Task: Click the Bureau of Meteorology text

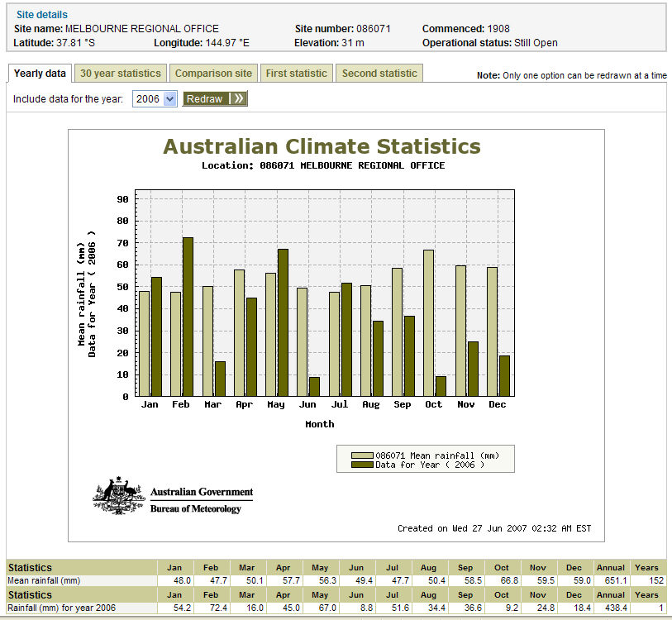Action: (195, 508)
